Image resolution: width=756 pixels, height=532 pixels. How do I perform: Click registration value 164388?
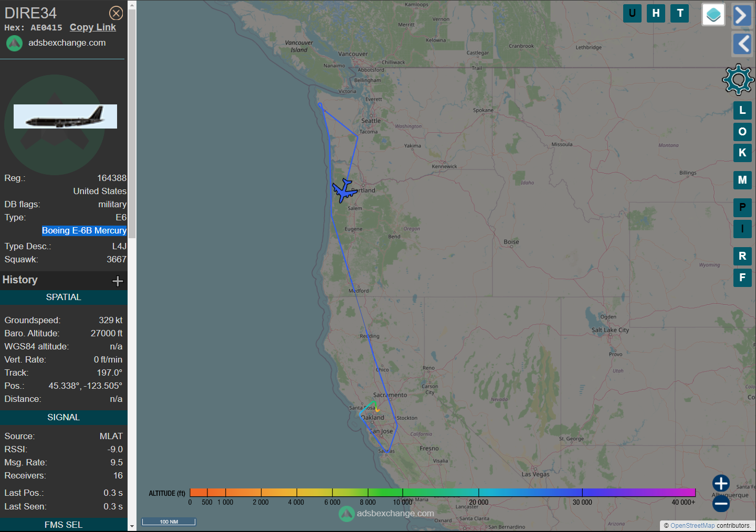[x=112, y=178]
